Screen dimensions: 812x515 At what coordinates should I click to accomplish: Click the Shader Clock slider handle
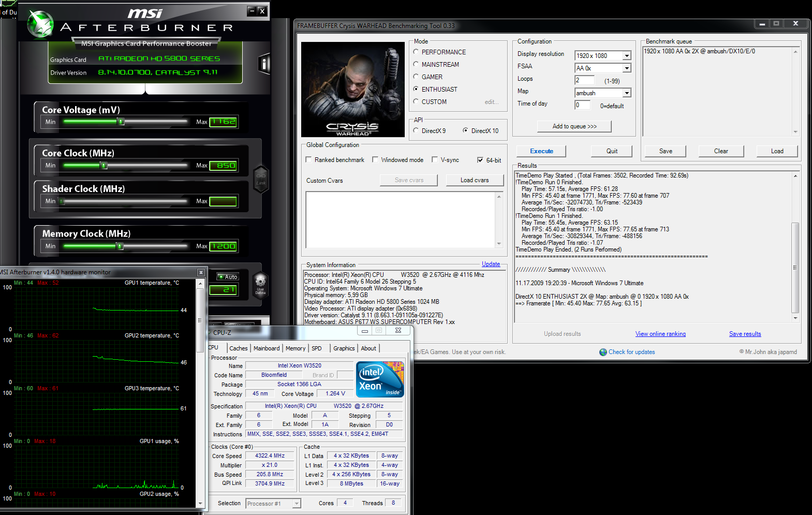(62, 201)
